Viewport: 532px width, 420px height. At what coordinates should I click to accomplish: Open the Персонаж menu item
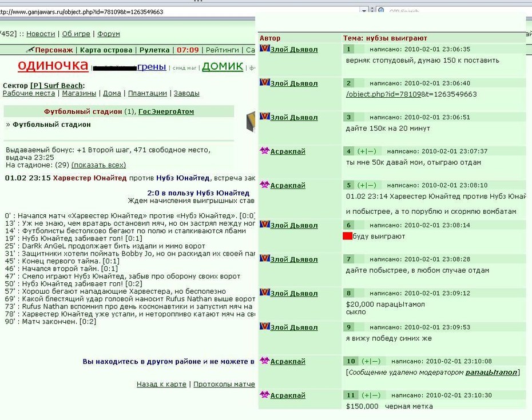[54, 50]
